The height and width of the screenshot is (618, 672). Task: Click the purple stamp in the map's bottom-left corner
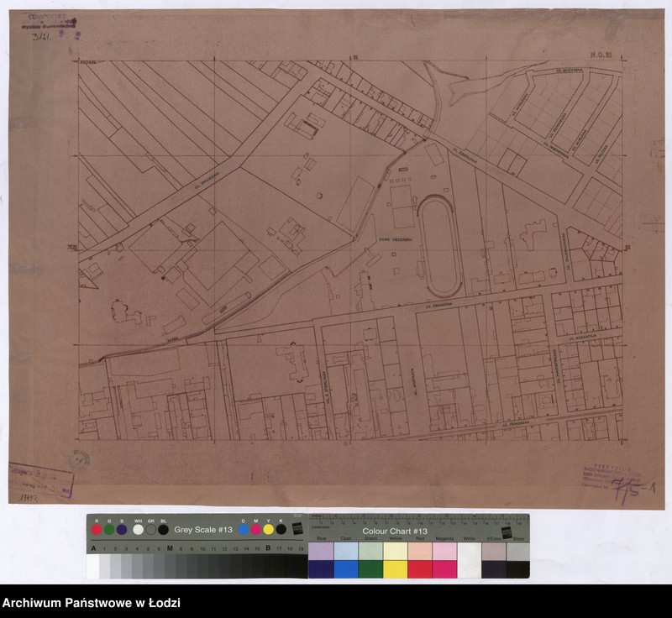click(x=41, y=480)
